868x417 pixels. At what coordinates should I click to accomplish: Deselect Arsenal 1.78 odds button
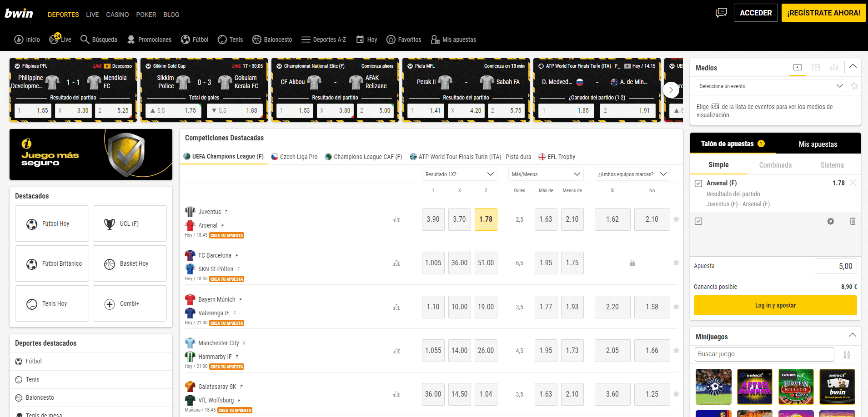click(486, 219)
